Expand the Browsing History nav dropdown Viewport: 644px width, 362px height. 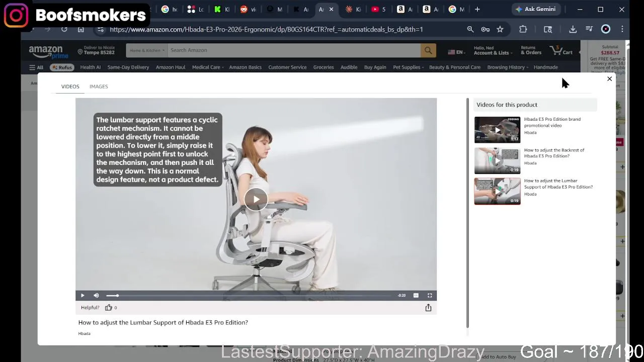tap(508, 67)
